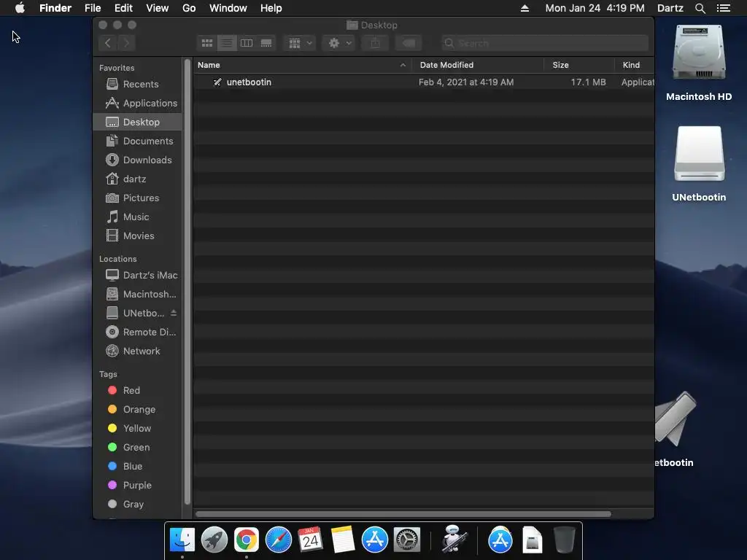Open Applications in the sidebar
The width and height of the screenshot is (747, 560).
137,104
